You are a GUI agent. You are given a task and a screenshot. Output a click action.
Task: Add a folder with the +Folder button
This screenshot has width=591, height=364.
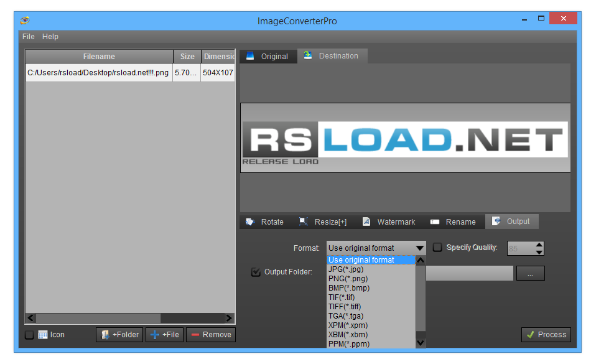[119, 335]
